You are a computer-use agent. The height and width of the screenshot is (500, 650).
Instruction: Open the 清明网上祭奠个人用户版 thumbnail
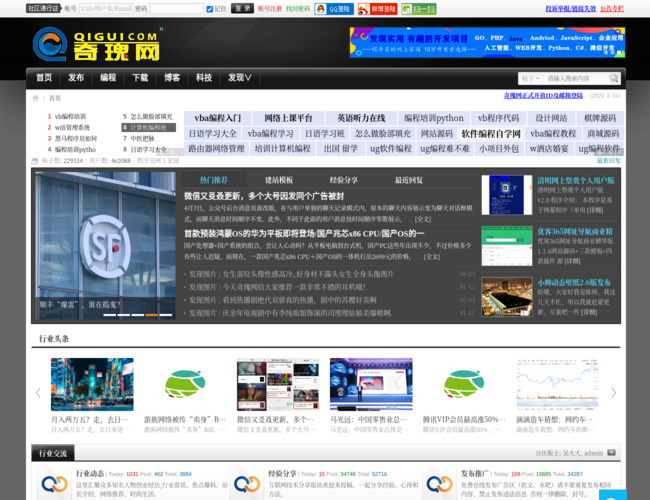(507, 195)
